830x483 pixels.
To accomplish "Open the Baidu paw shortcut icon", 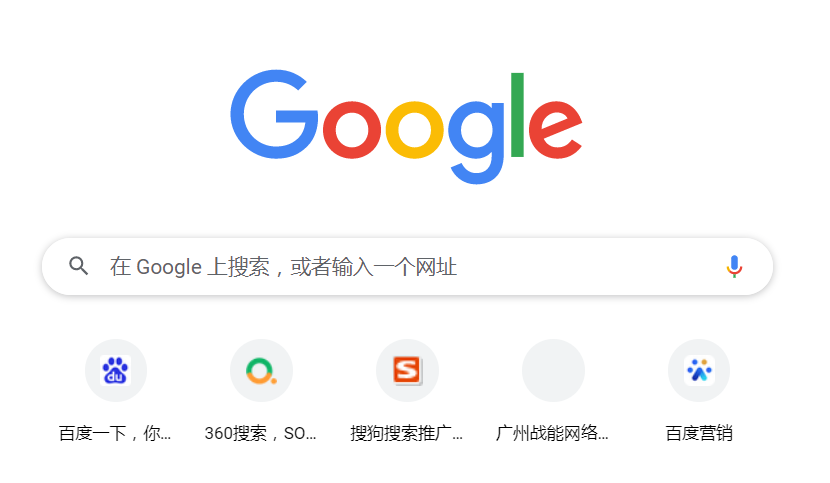I will click(x=115, y=370).
